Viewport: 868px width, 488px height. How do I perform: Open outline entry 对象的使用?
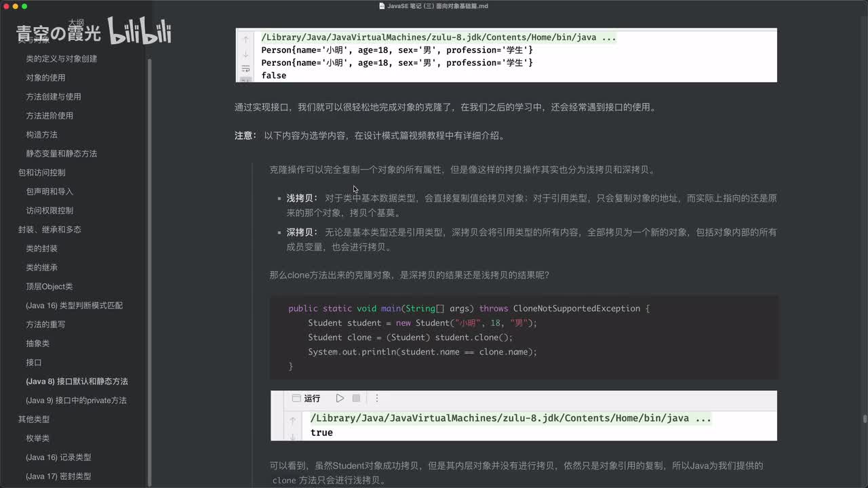(45, 78)
